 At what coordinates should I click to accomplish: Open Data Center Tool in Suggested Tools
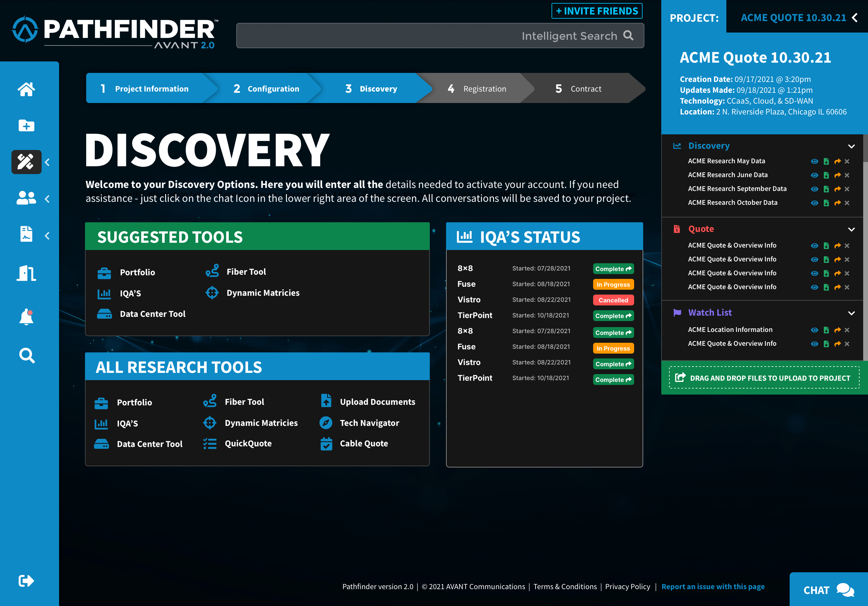[x=141, y=314]
